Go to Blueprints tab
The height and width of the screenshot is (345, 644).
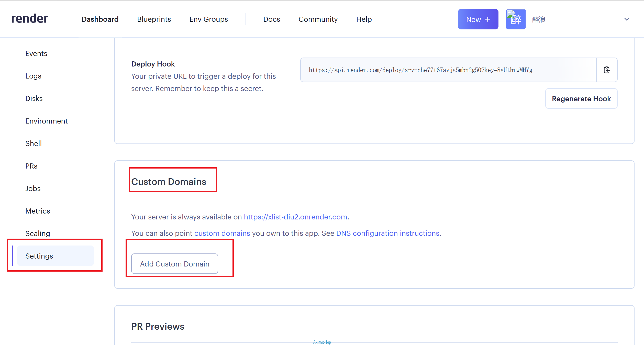(x=154, y=19)
